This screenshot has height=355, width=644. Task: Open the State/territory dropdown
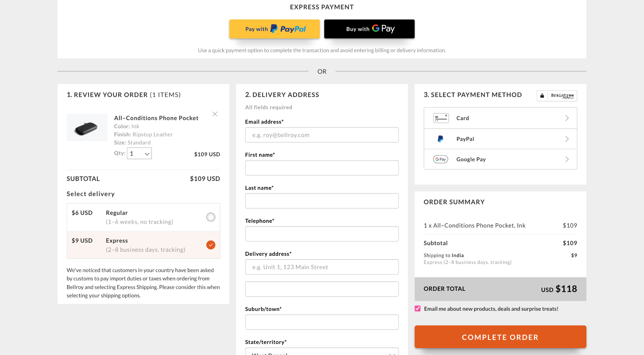tap(322, 352)
